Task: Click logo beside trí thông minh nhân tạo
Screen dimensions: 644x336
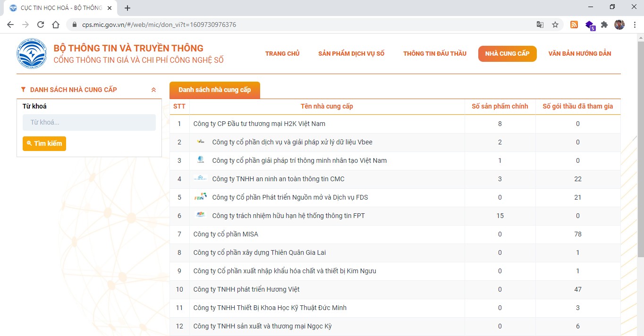Action: click(x=201, y=160)
